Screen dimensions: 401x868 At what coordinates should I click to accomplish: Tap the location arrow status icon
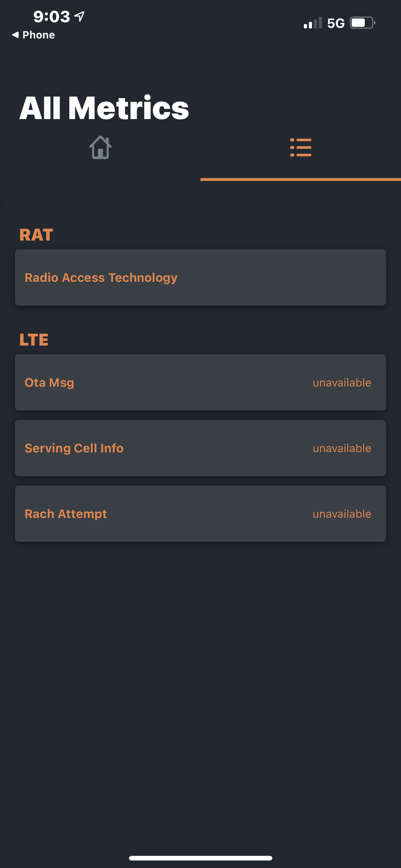[79, 16]
